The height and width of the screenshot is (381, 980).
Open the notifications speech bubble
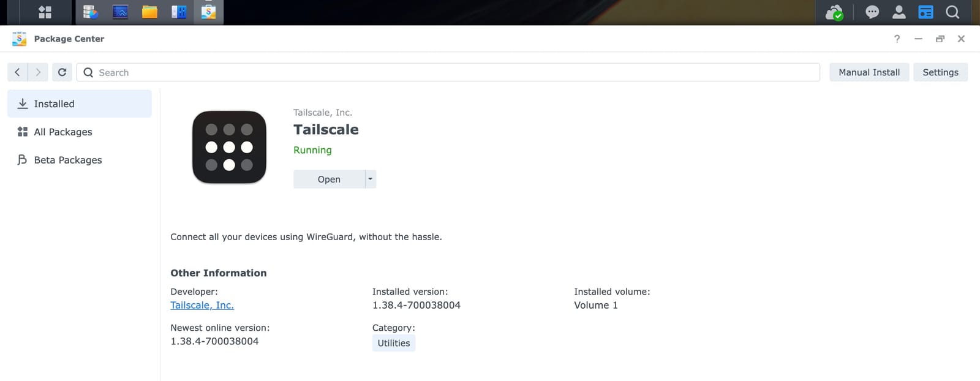(872, 12)
